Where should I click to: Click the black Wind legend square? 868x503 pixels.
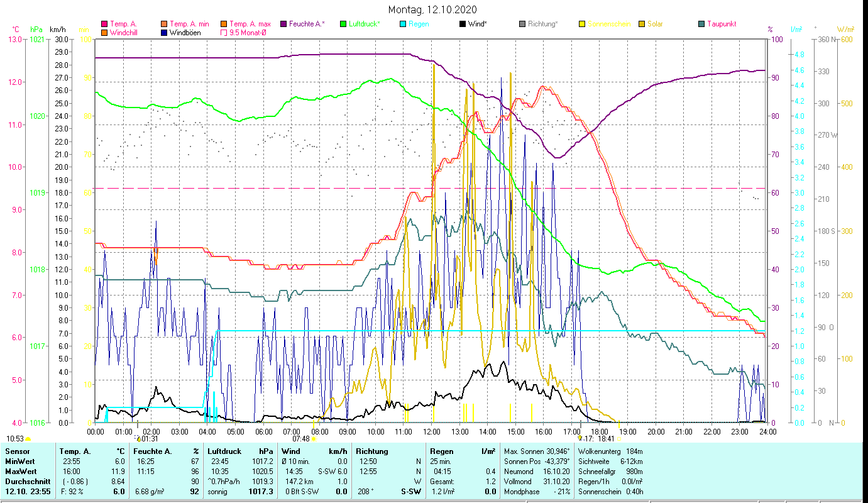coord(462,24)
